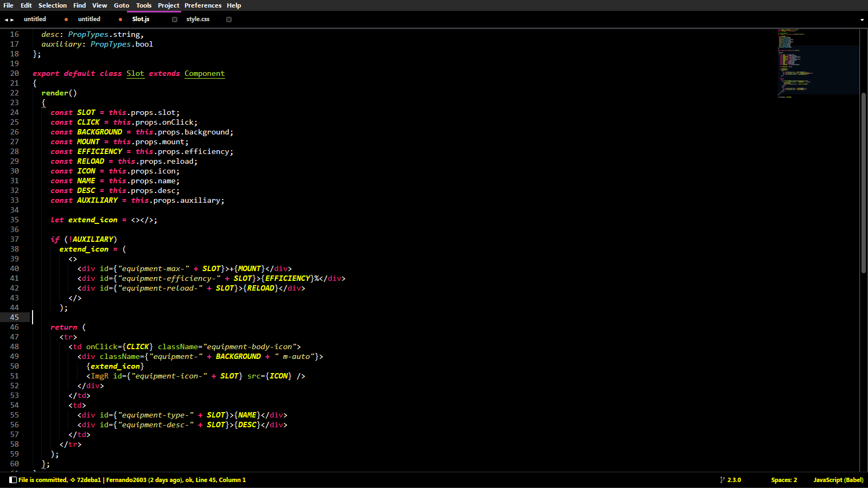
Task: Switch to the style.css tab
Action: (x=198, y=19)
